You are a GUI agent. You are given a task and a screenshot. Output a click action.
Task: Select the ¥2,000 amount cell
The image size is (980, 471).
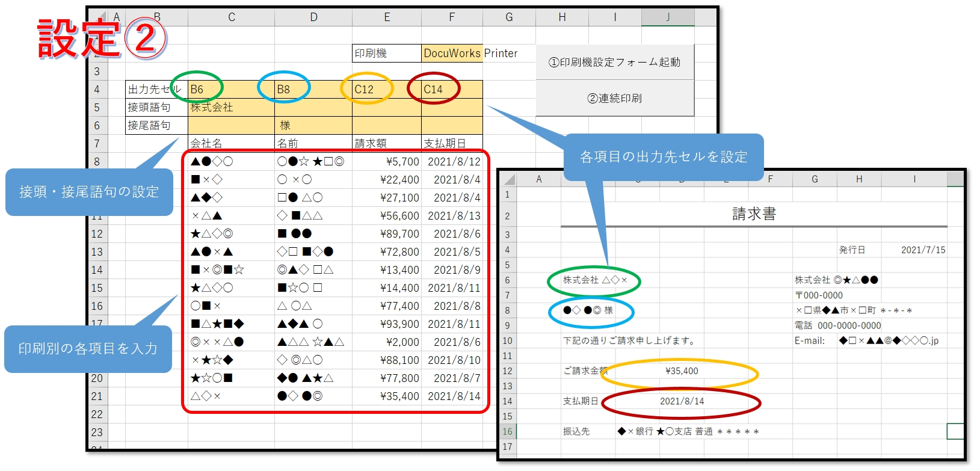[x=387, y=342]
